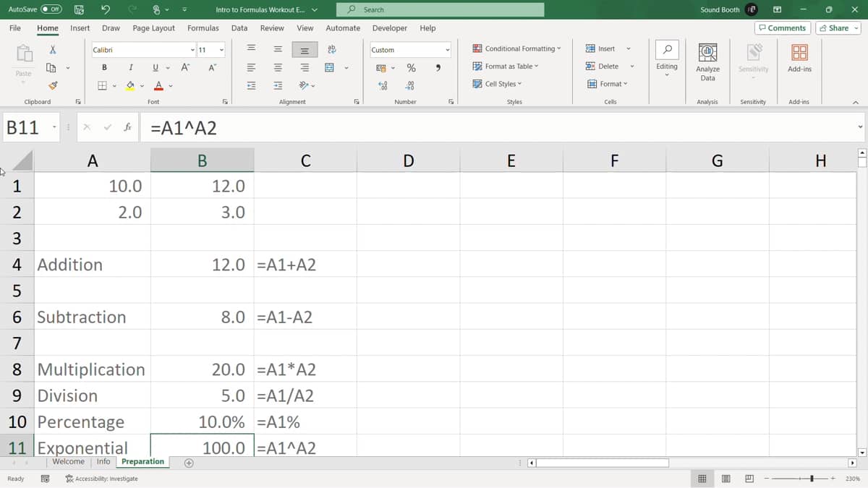Click the Decrease Decimal icon
Viewport: 868px width, 488px height.
point(410,85)
